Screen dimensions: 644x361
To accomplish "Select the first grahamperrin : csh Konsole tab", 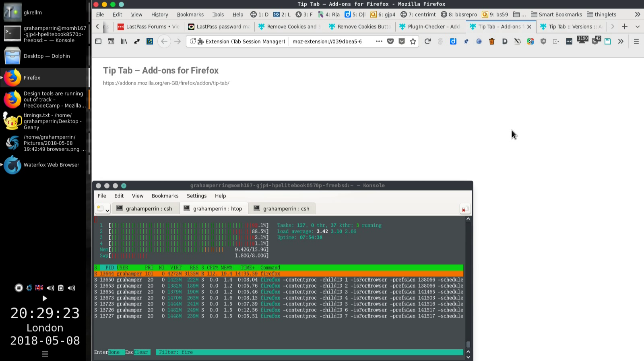I will [144, 209].
